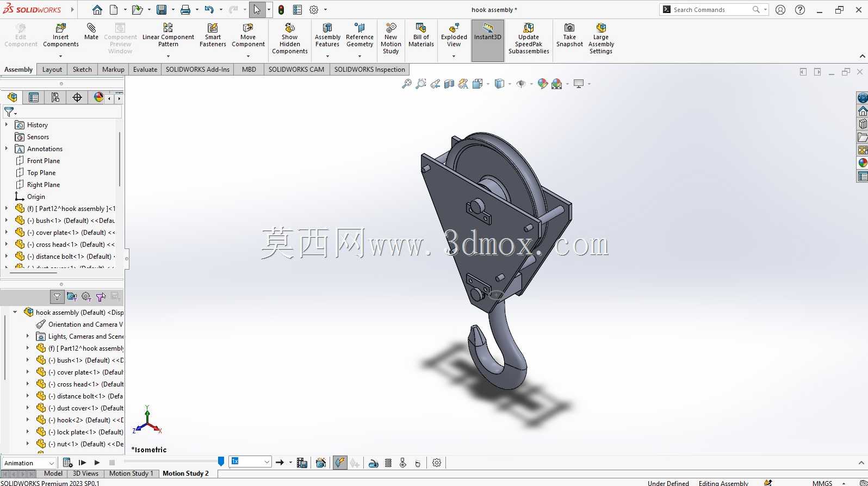
Task: Add a Motor in motion toolbar
Action: point(374,463)
